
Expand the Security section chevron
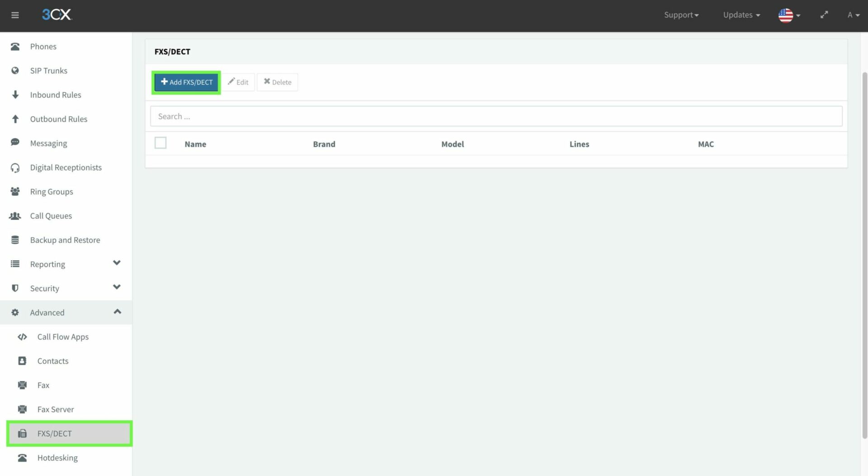click(x=117, y=287)
